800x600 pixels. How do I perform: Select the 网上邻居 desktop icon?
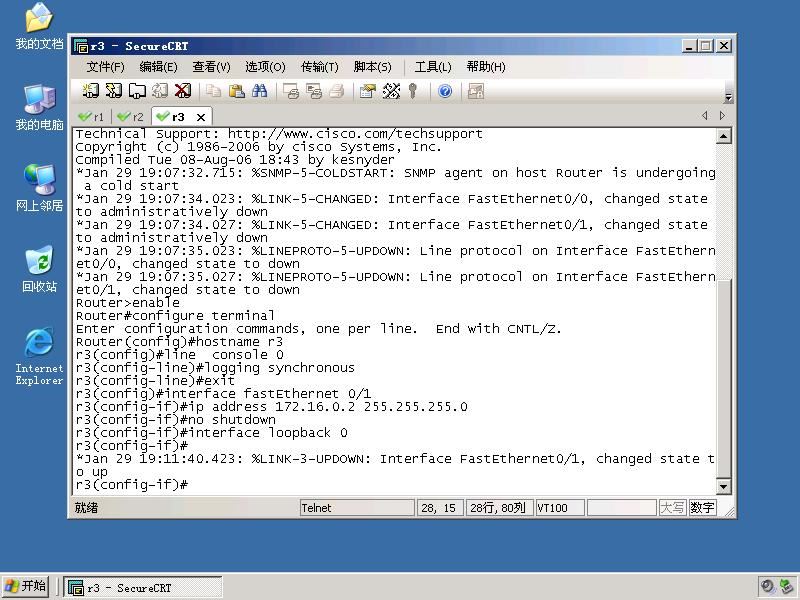click(x=39, y=188)
